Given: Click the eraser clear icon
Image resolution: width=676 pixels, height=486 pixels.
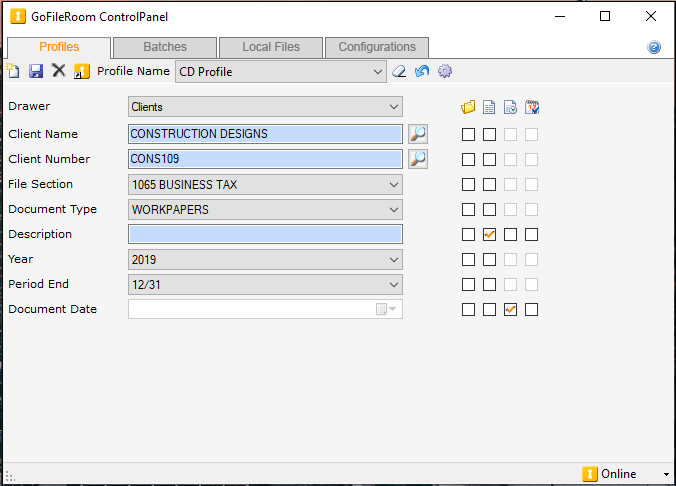Looking at the screenshot, I should pos(399,71).
